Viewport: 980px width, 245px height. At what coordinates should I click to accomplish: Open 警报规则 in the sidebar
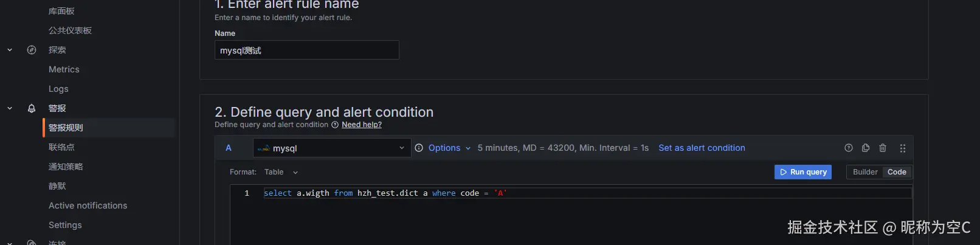click(66, 128)
